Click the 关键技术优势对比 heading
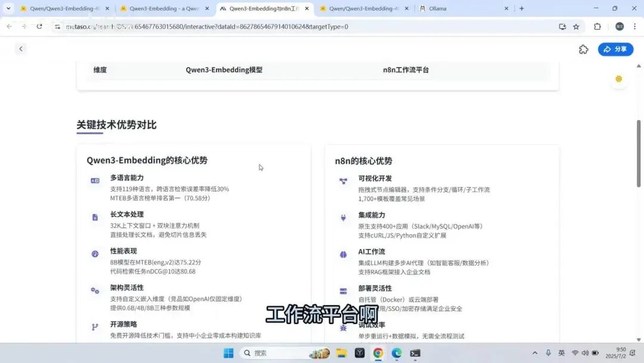Viewport: 644px width, 363px height. point(116,125)
